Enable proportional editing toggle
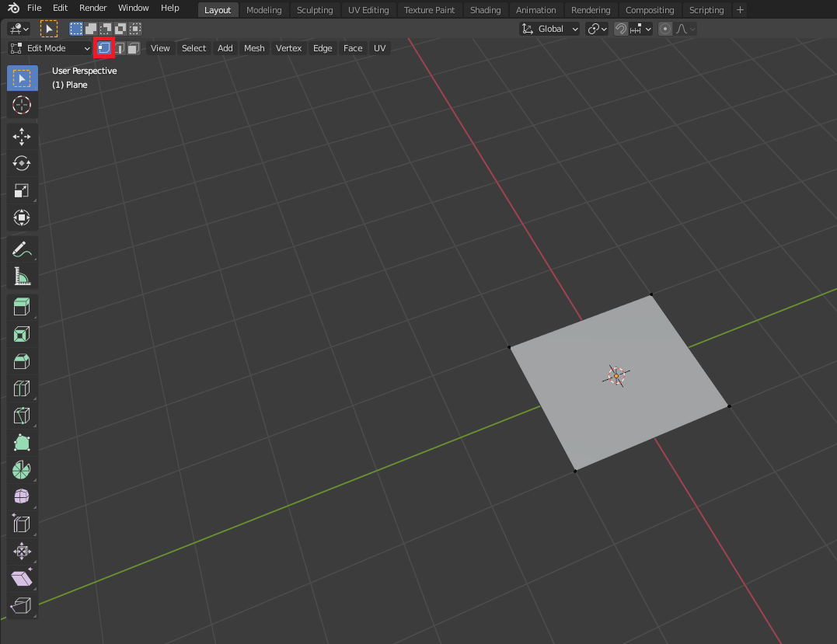 [x=665, y=29]
